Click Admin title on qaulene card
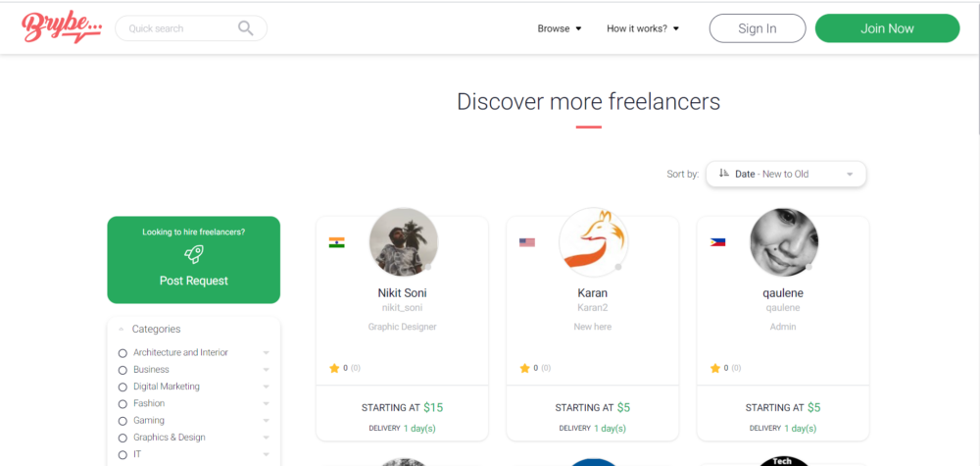 coord(783,327)
